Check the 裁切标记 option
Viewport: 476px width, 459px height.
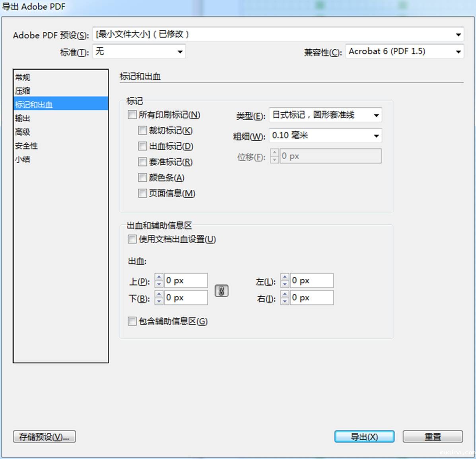[x=142, y=130]
